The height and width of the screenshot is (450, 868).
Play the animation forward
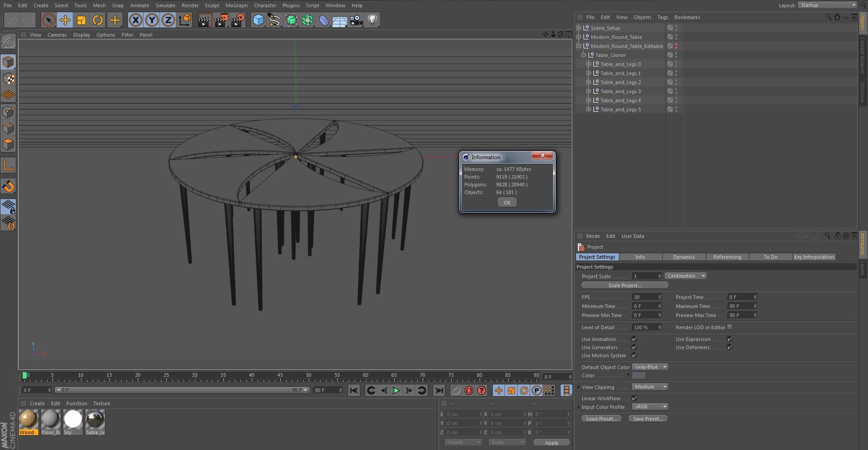click(x=396, y=390)
